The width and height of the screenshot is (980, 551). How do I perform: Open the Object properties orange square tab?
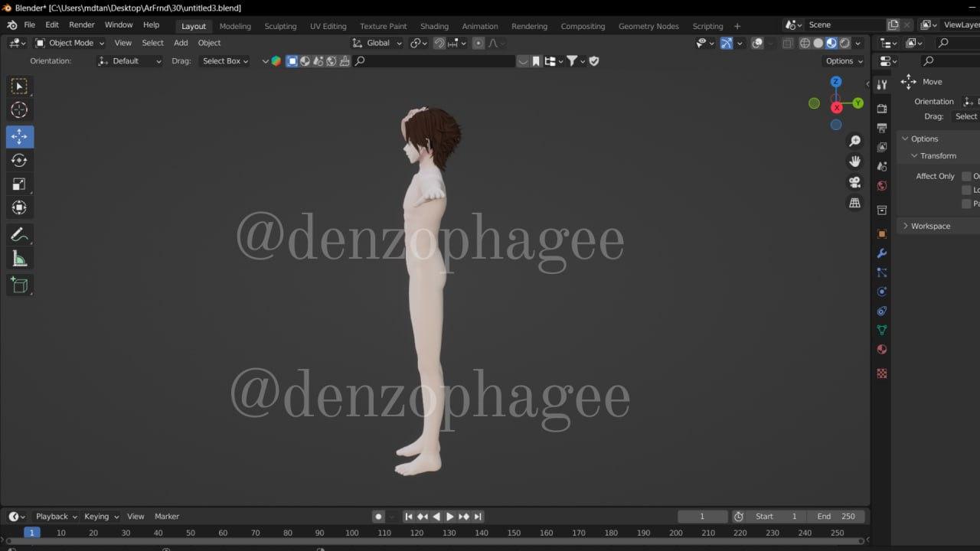pyautogui.click(x=882, y=234)
